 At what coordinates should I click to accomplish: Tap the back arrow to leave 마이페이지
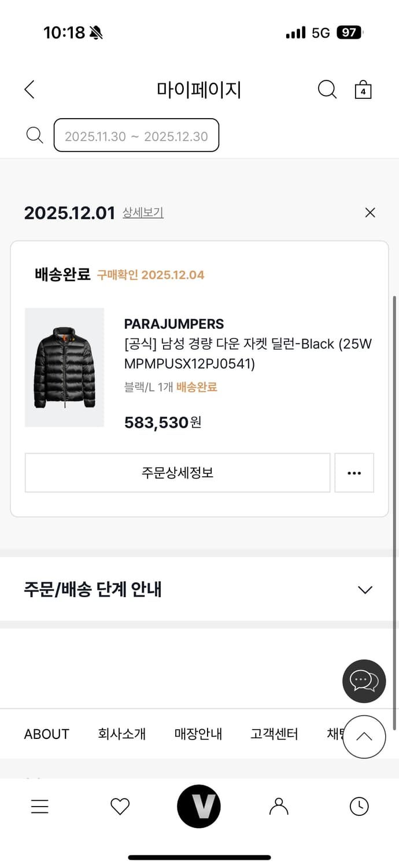click(29, 90)
